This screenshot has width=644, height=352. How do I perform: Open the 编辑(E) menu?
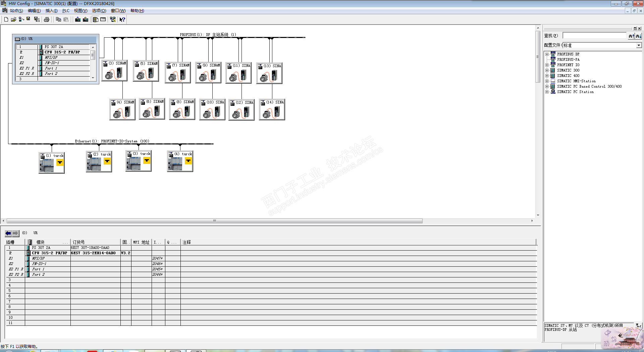click(34, 11)
